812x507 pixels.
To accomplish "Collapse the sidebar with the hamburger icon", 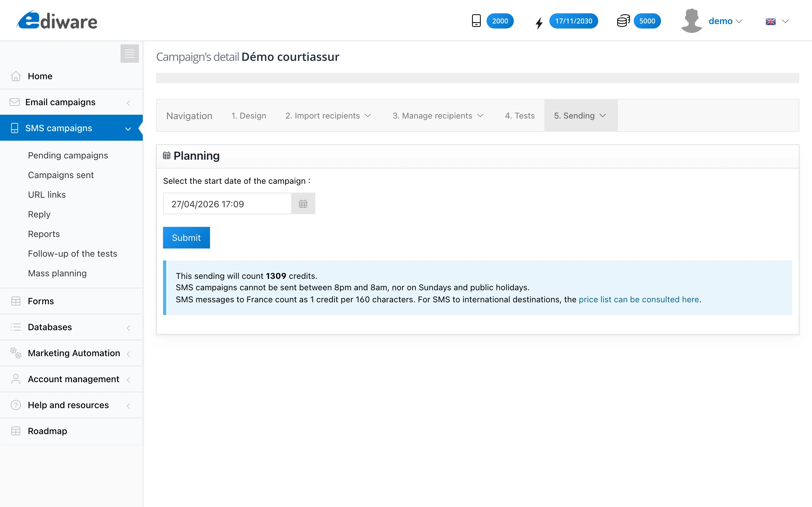I will (x=129, y=53).
